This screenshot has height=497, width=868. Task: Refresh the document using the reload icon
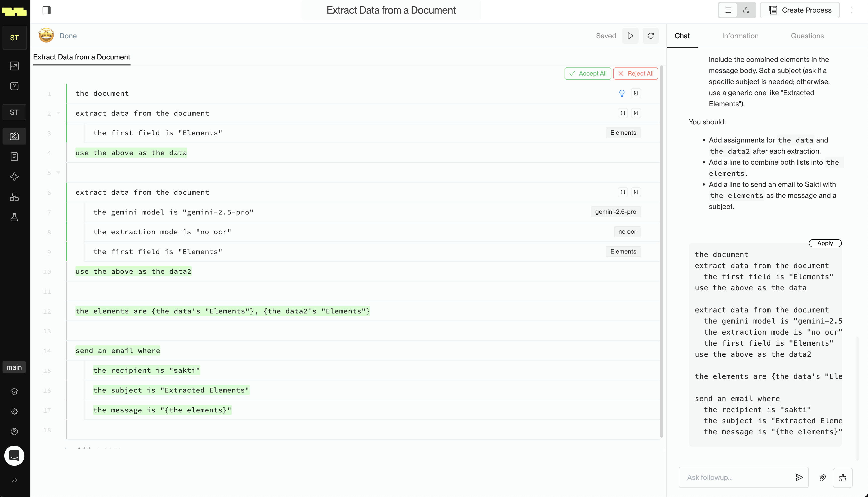coord(650,35)
